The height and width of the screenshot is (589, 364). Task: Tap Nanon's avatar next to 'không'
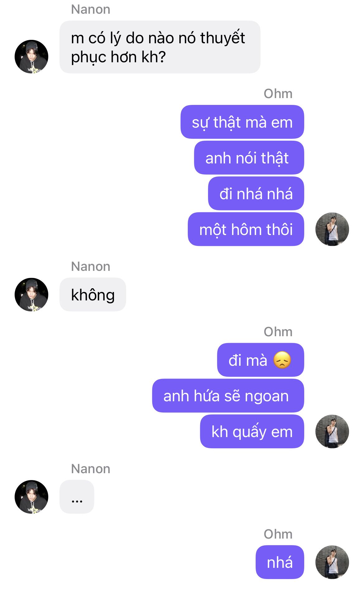pos(31,294)
